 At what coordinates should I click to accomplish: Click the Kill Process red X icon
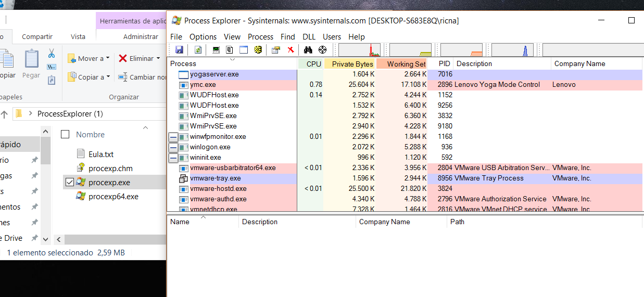291,50
